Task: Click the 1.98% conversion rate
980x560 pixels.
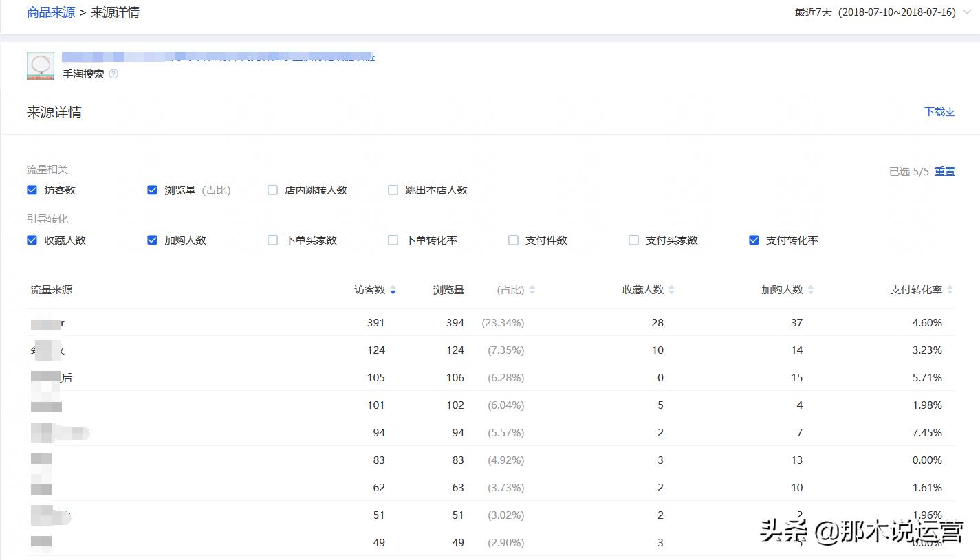Action: pyautogui.click(x=927, y=405)
